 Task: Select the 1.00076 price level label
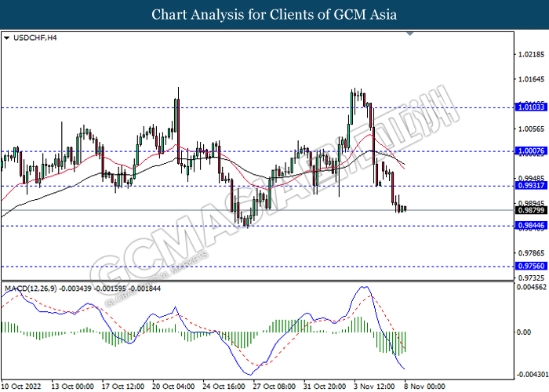pos(531,151)
